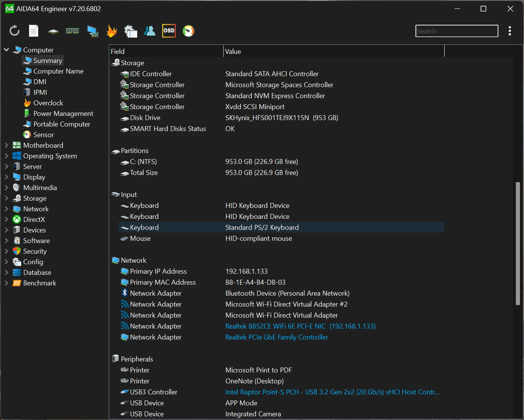524x420 pixels.
Task: Open the three-dot main menu
Action: 510,31
